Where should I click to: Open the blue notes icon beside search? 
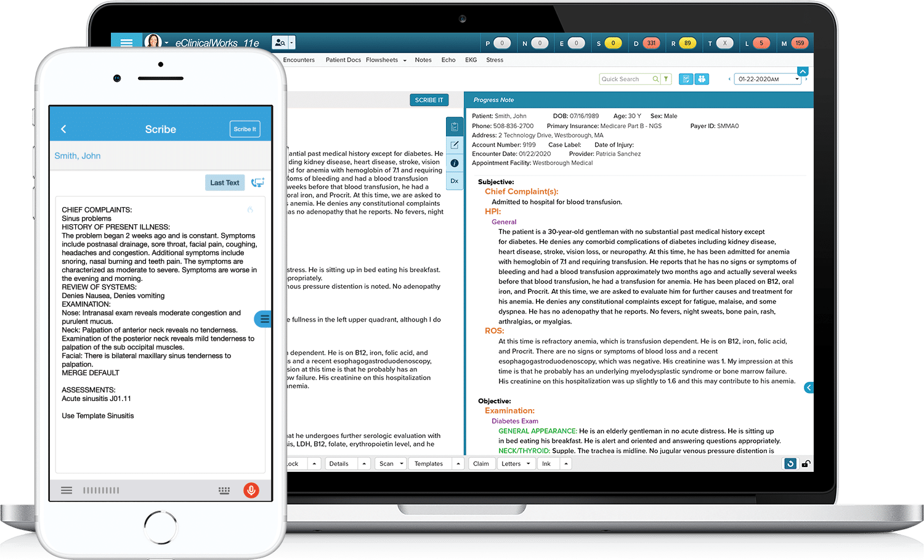(x=686, y=79)
